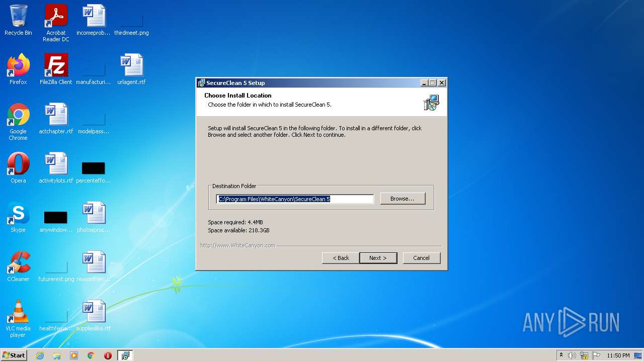Click SecureClean setup title bar icon

point(201,83)
